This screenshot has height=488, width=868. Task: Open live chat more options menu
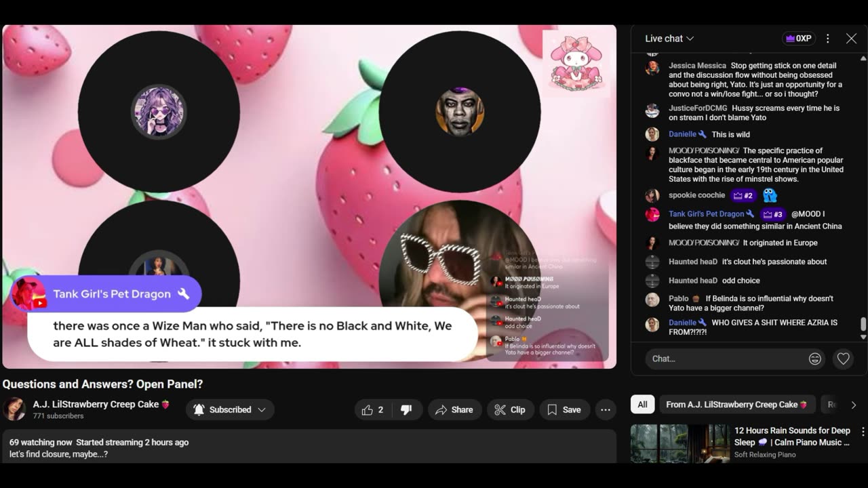pos(827,39)
